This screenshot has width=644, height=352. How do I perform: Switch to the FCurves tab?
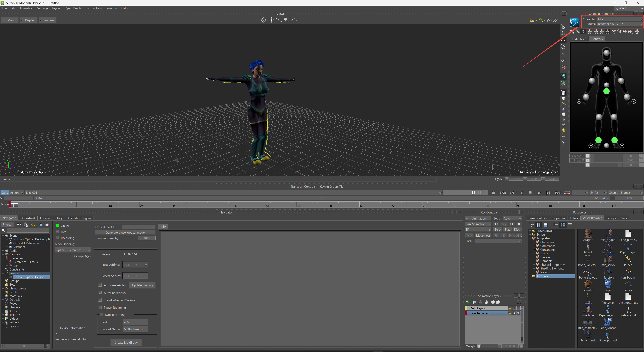45,218
